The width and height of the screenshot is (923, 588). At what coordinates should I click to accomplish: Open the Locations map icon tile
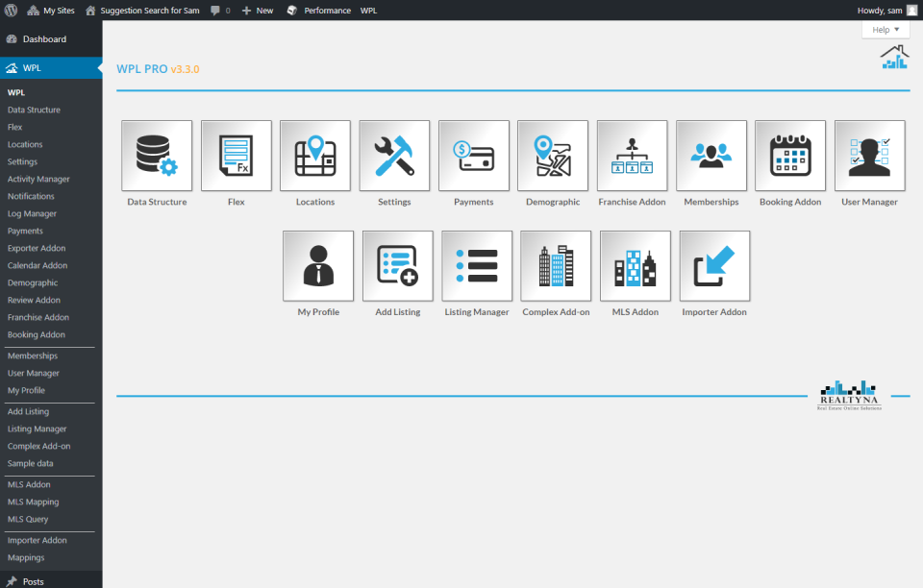(315, 156)
